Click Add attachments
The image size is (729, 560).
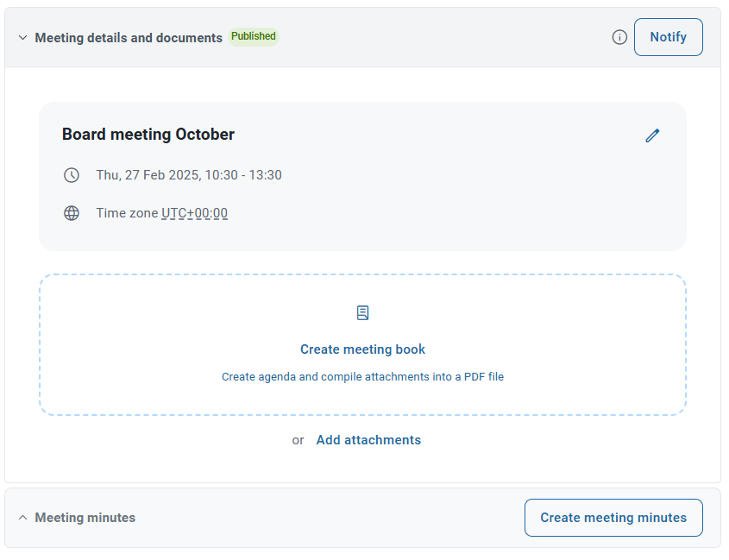368,440
